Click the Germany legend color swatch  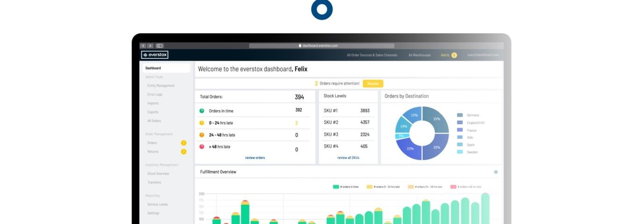tap(460, 115)
